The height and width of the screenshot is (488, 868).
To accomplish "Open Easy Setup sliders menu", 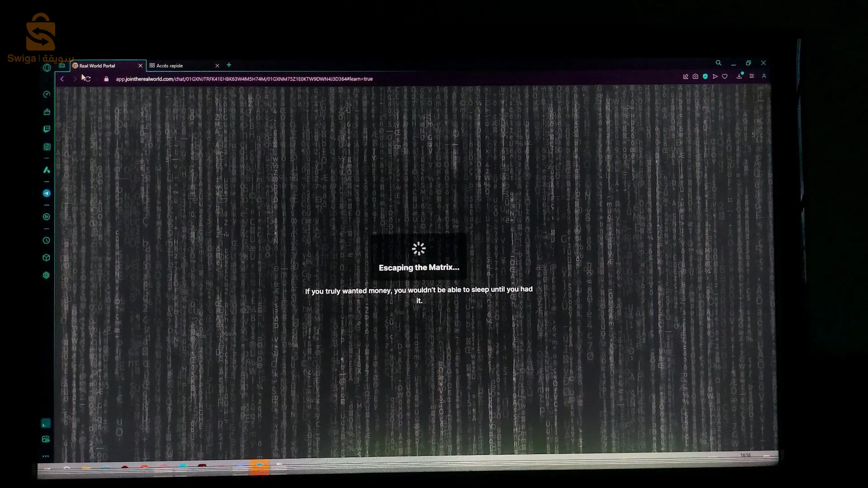I will pos(752,76).
